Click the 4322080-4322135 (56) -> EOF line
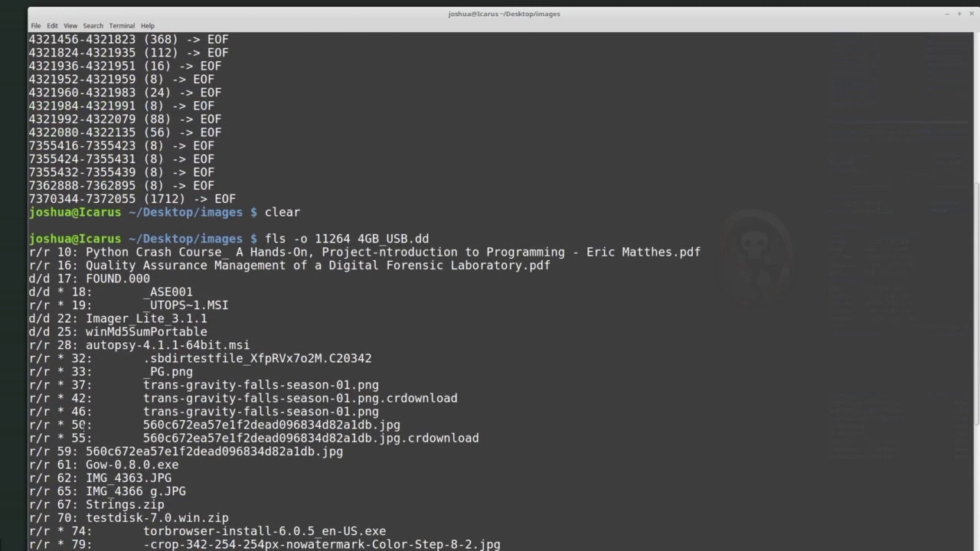Viewport: 980px width, 551px height. pyautogui.click(x=125, y=132)
